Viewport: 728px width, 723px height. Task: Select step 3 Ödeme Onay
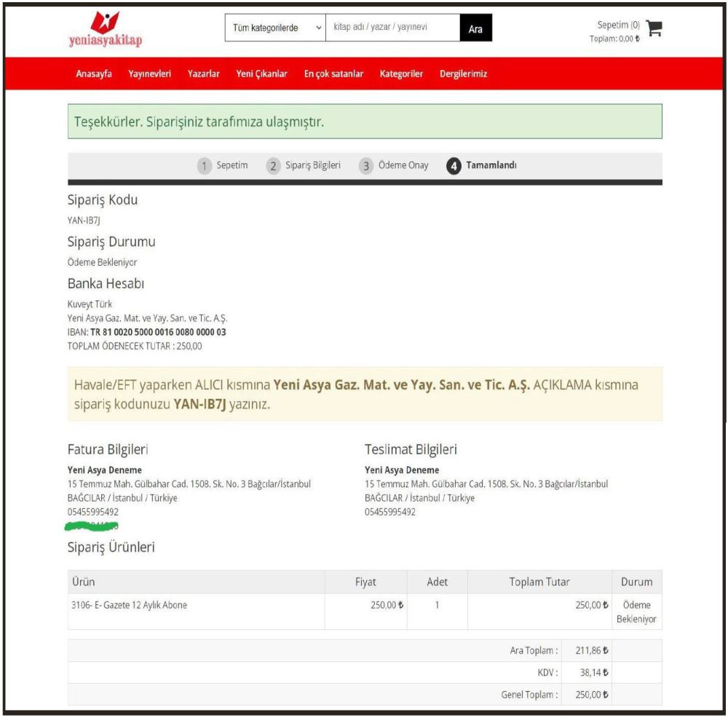[394, 165]
